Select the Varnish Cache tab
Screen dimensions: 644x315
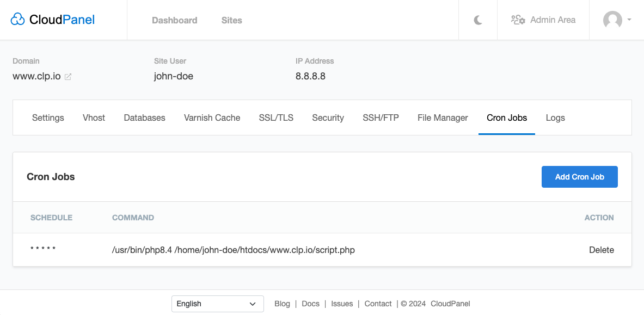pos(212,118)
